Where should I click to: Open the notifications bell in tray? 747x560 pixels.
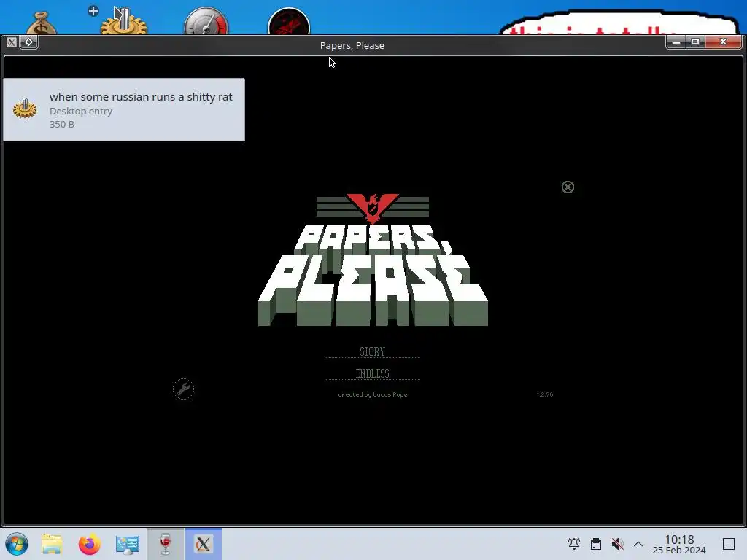coord(574,544)
